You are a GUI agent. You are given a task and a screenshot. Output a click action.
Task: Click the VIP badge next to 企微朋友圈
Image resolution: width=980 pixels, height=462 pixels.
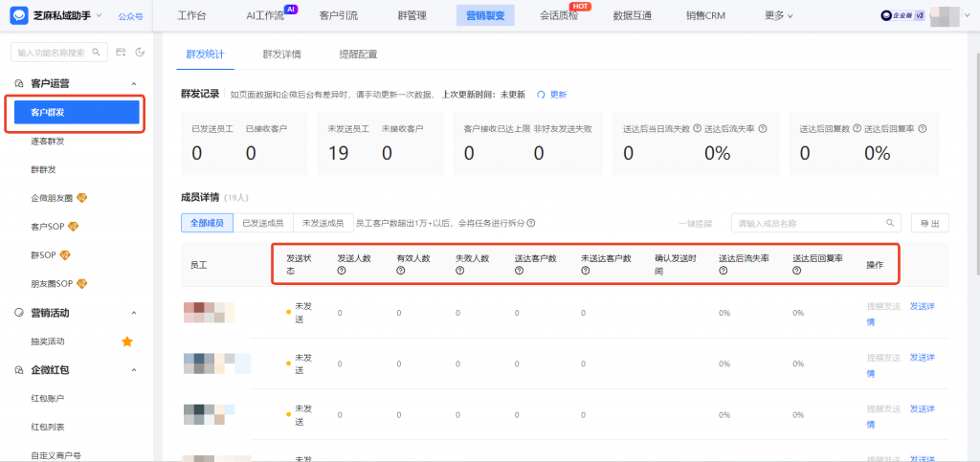coord(82,198)
